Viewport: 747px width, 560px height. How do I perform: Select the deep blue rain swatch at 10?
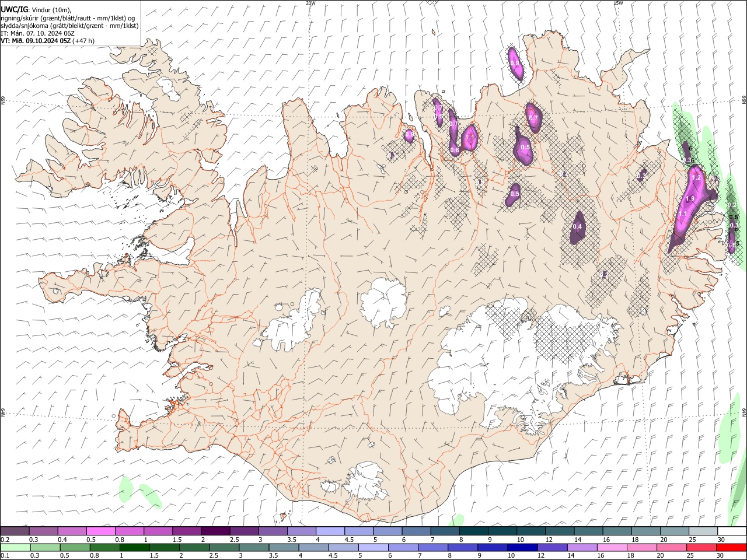[x=523, y=547]
